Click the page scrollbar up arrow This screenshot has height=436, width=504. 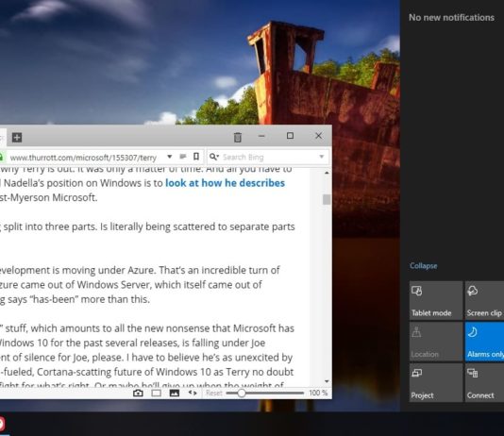click(x=327, y=173)
